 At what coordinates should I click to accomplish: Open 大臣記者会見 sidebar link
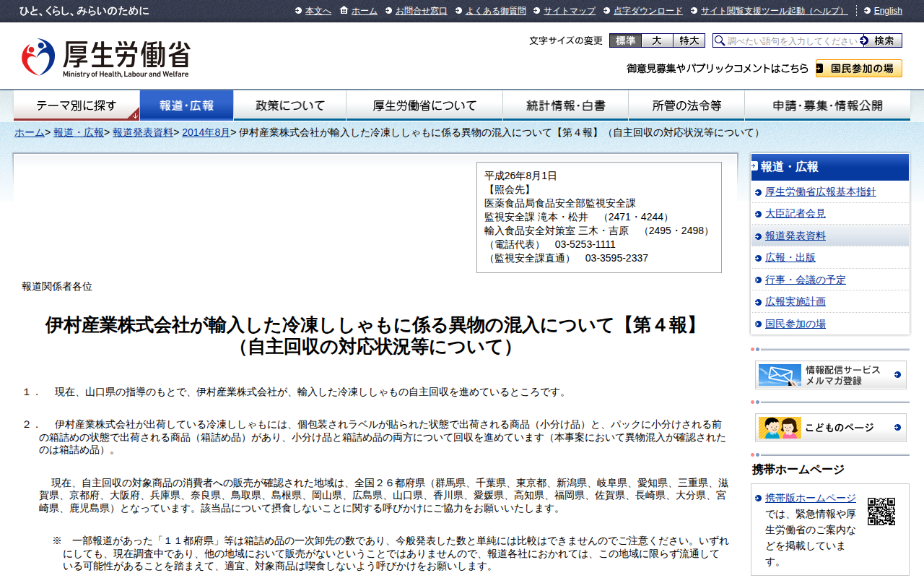coord(796,214)
